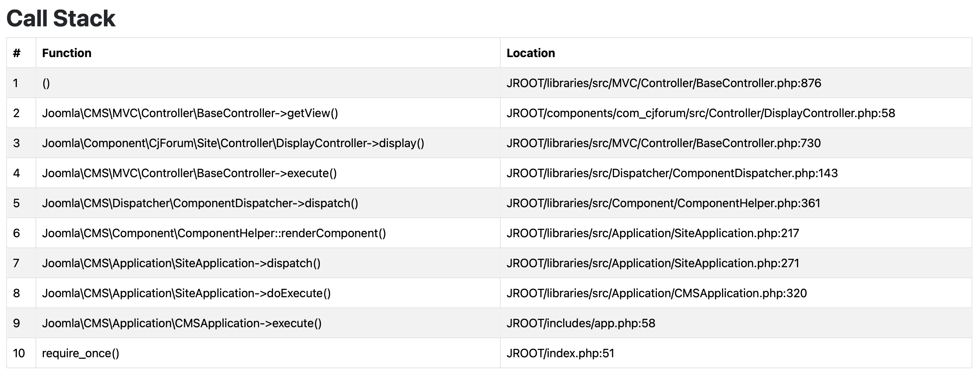Click the require_once() function entry
This screenshot has height=377, width=980.
(80, 354)
